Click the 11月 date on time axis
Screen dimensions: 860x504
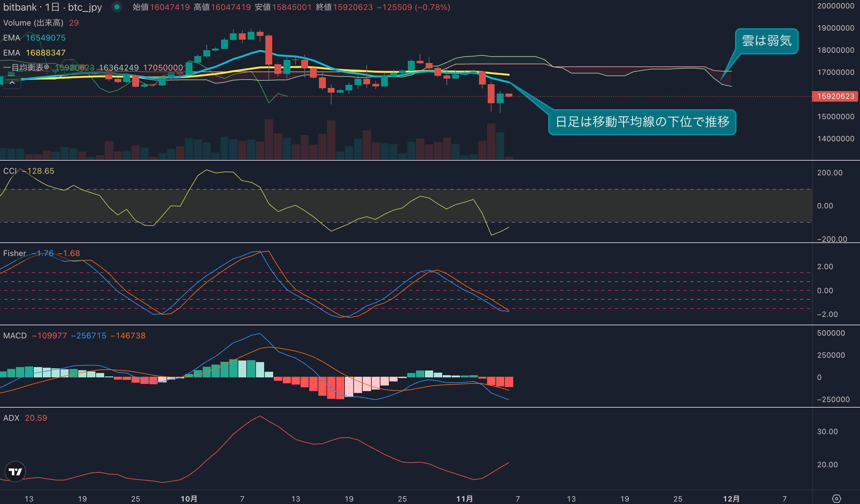point(465,498)
